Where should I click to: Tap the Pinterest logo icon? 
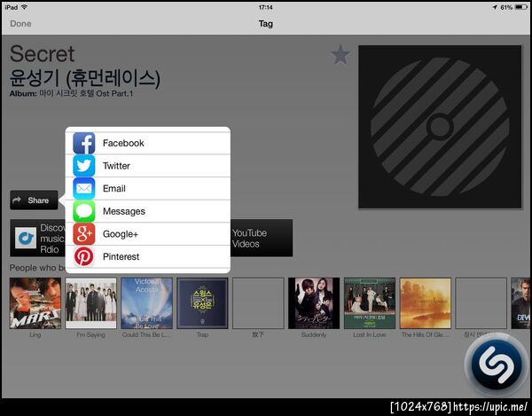click(x=84, y=256)
